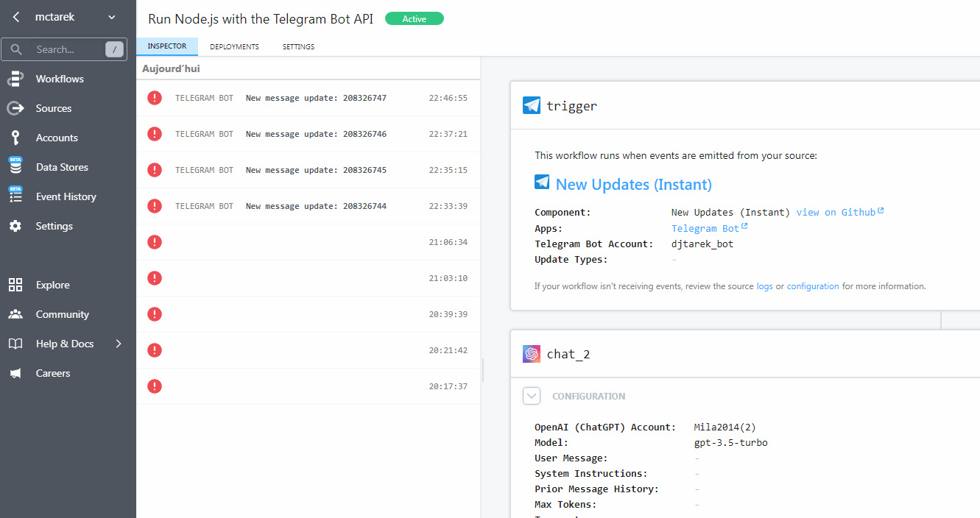Open the trigger step title
Viewport: 980px width, 518px height.
click(571, 106)
